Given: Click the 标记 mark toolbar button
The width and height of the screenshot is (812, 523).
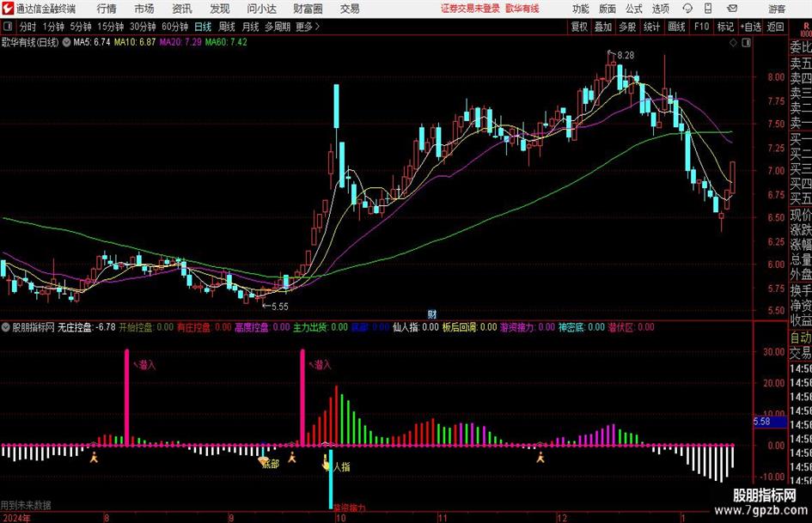Looking at the screenshot, I should (x=725, y=27).
